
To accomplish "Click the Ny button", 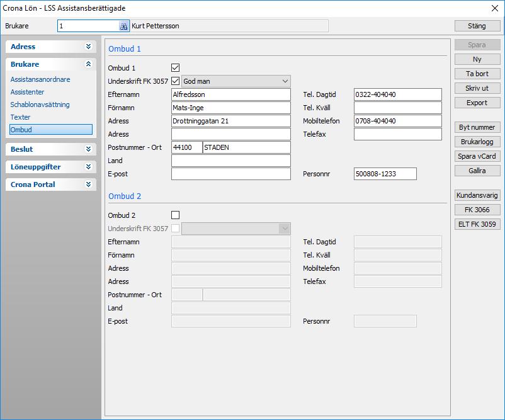I will 477,59.
